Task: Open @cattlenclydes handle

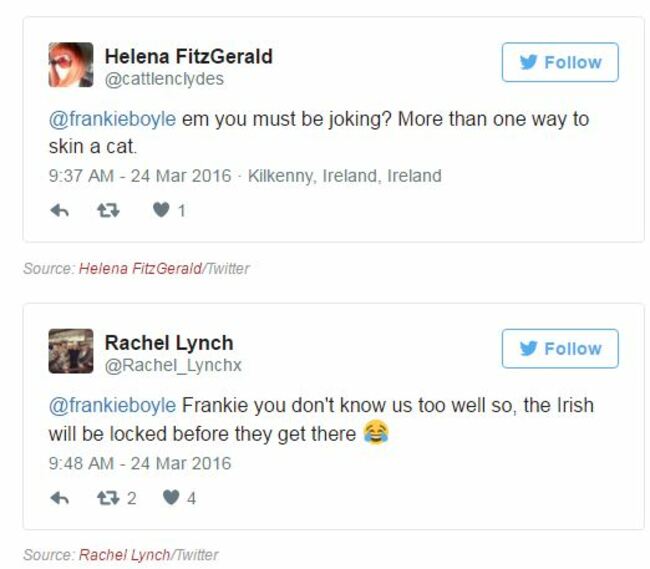Action: pos(164,79)
